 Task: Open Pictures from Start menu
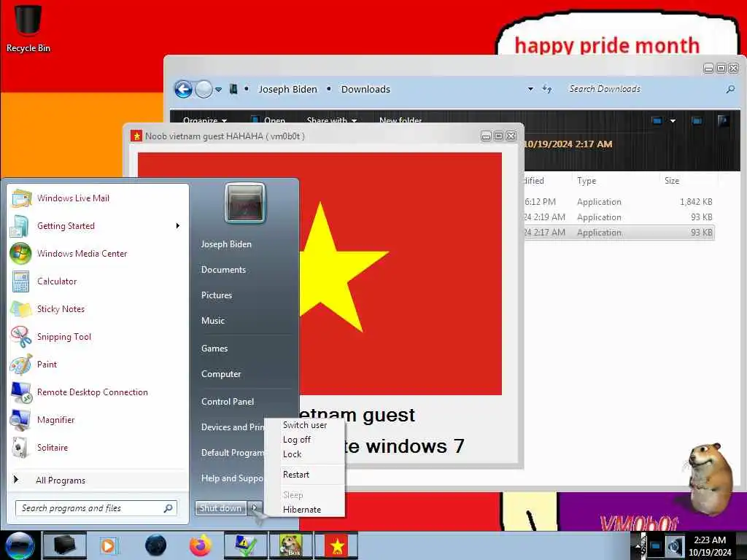pyautogui.click(x=217, y=295)
